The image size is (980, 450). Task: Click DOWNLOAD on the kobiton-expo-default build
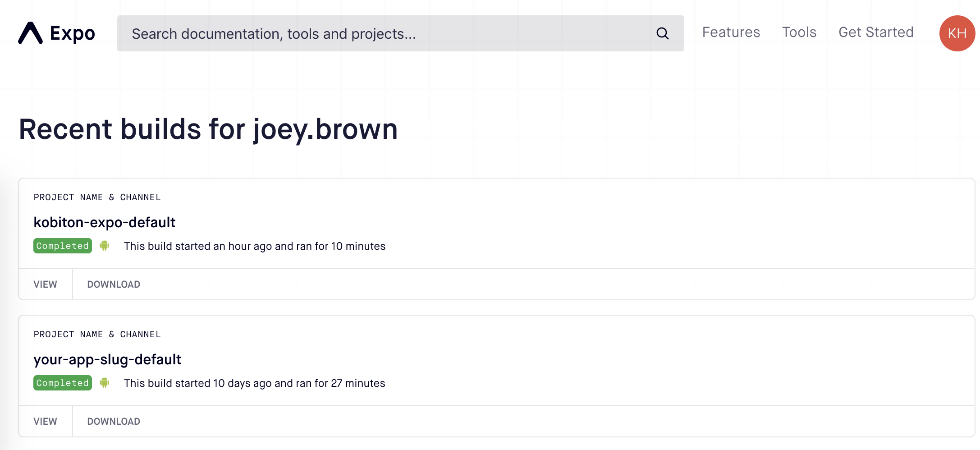[113, 284]
